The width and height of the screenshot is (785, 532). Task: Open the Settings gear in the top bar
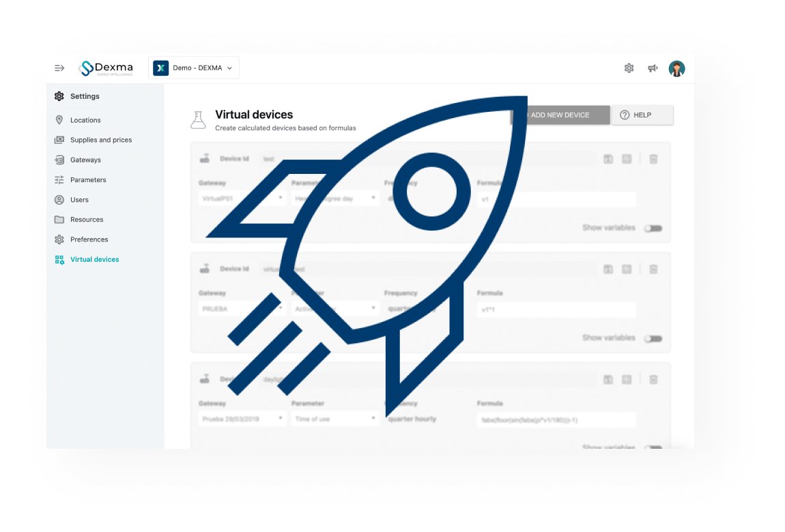coord(629,68)
